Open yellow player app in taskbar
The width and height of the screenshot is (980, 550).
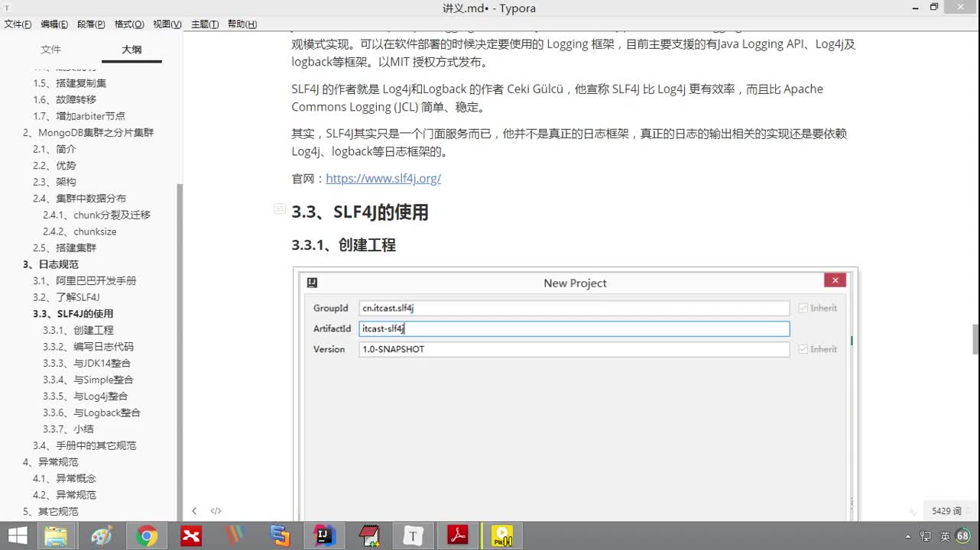[502, 535]
